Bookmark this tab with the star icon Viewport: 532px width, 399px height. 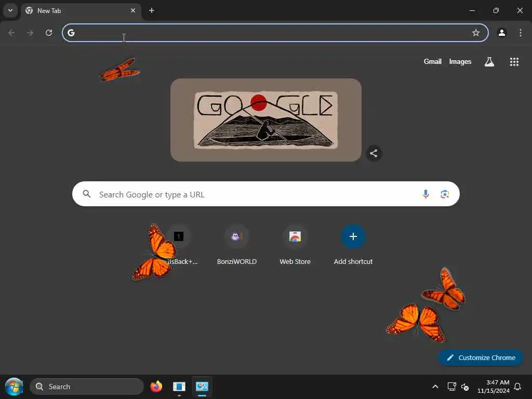476,33
